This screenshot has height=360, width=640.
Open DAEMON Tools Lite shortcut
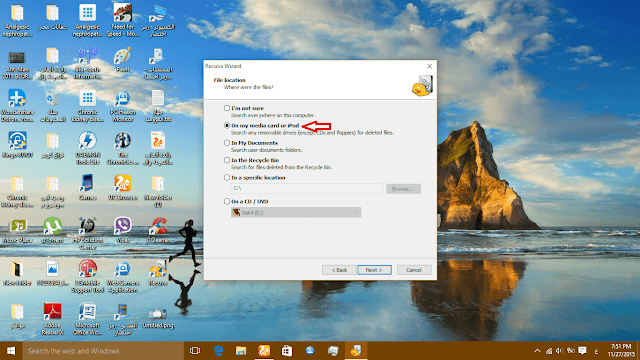tap(87, 149)
